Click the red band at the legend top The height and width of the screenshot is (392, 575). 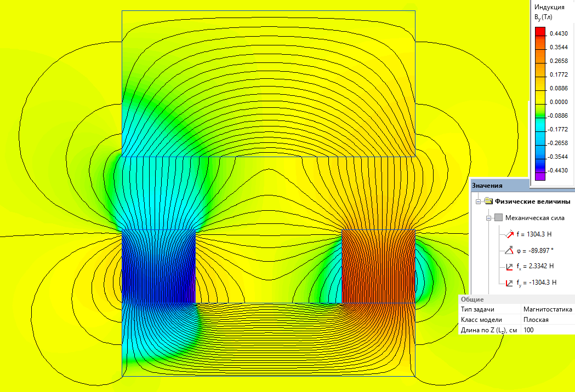[x=540, y=31]
